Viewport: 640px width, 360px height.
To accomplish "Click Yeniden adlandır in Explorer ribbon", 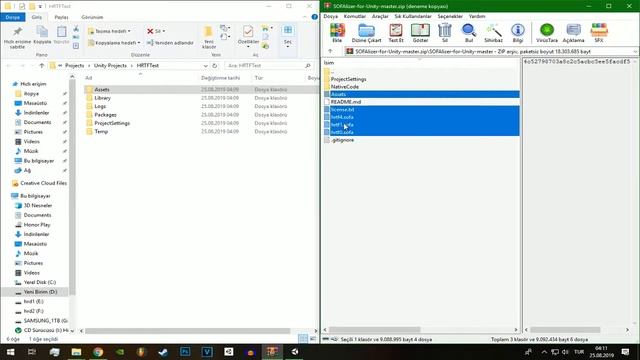I will tap(170, 42).
